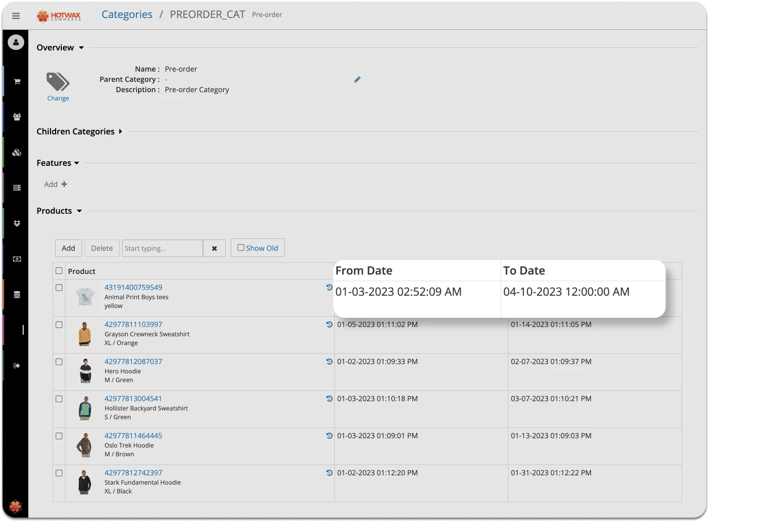764x532 pixels.
Task: Open product link 42977812742397
Action: coord(133,473)
